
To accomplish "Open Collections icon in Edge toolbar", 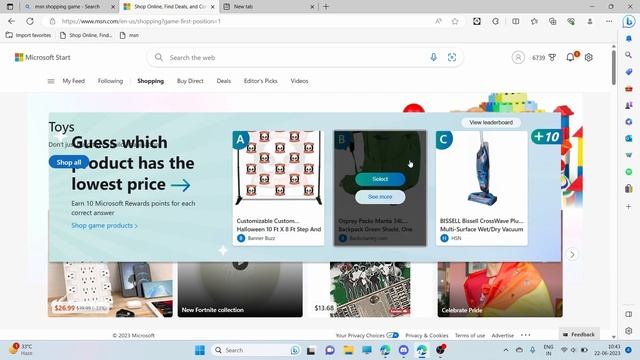I will coord(553,21).
